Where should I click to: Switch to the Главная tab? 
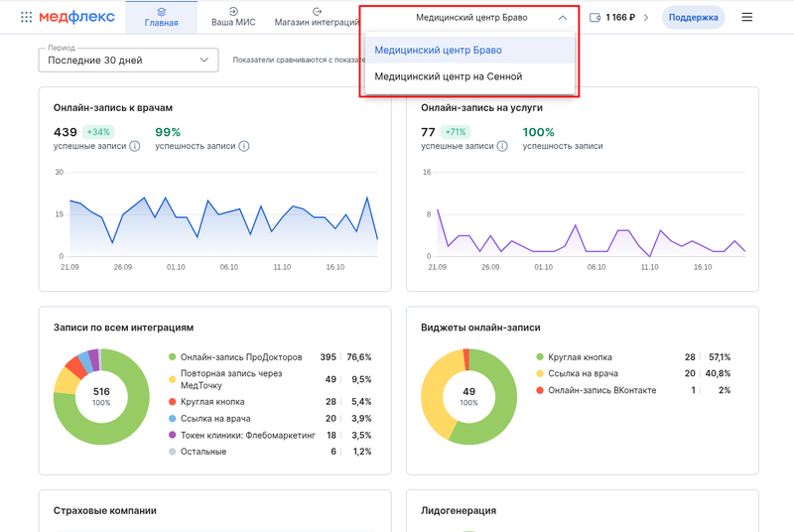(161, 17)
